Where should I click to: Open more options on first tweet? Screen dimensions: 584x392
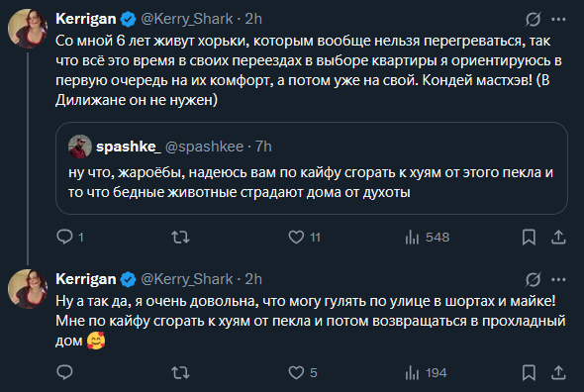click(x=558, y=19)
